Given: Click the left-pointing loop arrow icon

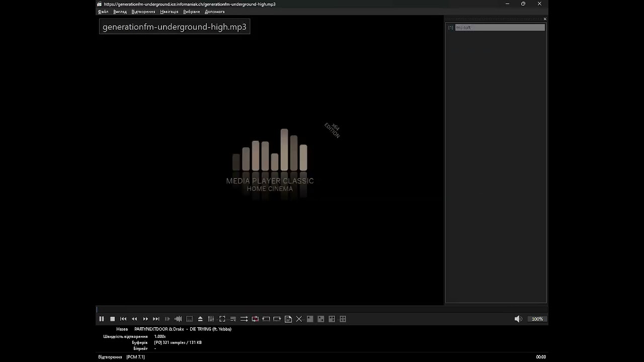Looking at the screenshot, I should click(x=266, y=319).
